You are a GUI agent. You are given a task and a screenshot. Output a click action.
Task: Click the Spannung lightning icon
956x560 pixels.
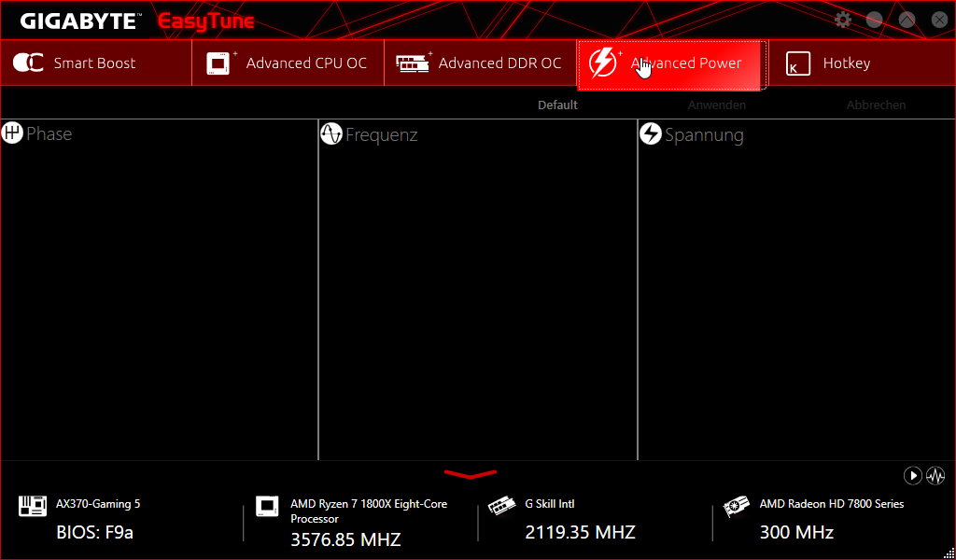(x=651, y=133)
